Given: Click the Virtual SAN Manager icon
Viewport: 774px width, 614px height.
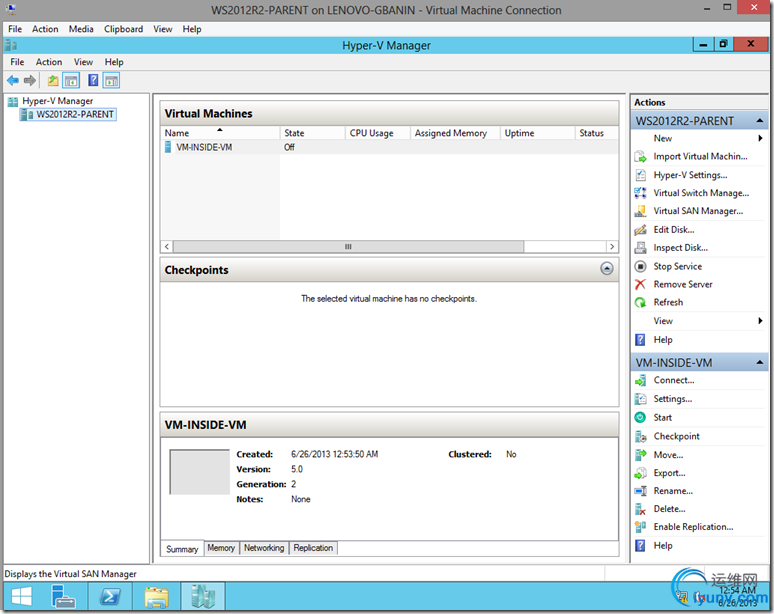Looking at the screenshot, I should (x=640, y=211).
